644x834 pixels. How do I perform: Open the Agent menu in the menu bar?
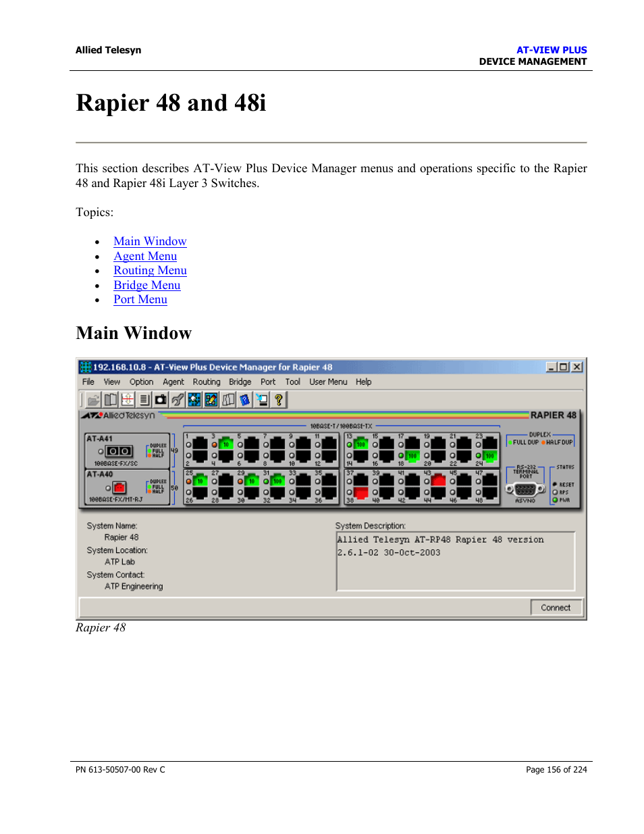(173, 382)
